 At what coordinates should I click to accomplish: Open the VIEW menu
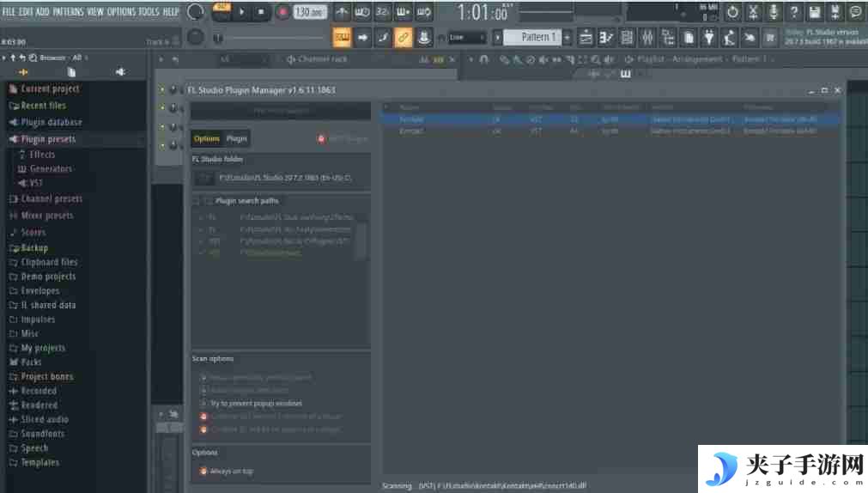point(95,12)
